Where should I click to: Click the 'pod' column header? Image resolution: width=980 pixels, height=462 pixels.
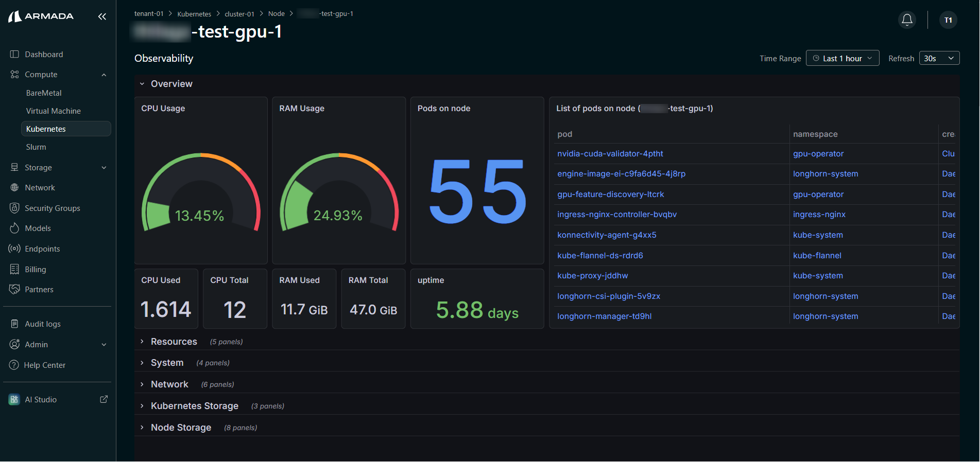click(565, 134)
